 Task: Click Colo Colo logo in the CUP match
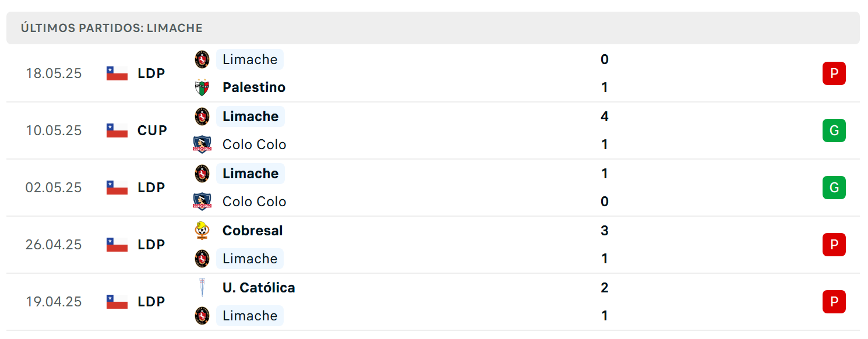[202, 144]
